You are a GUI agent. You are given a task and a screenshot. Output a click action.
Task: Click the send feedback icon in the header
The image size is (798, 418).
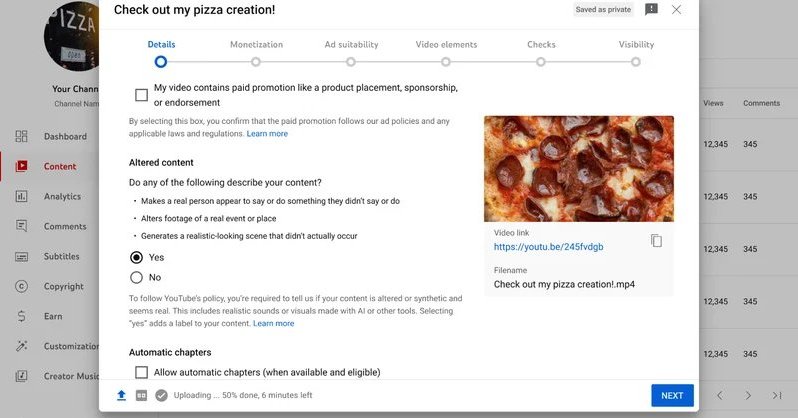click(x=651, y=9)
